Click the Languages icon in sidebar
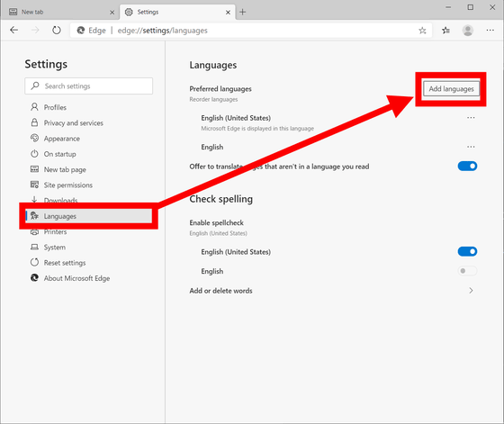 click(34, 216)
